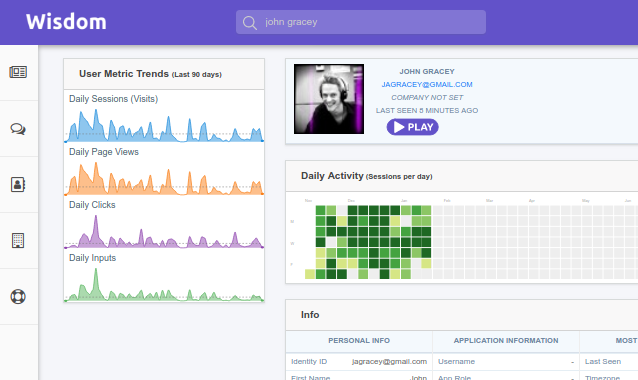
Task: Open the jagracey@gmail.com email link
Action: tap(427, 85)
